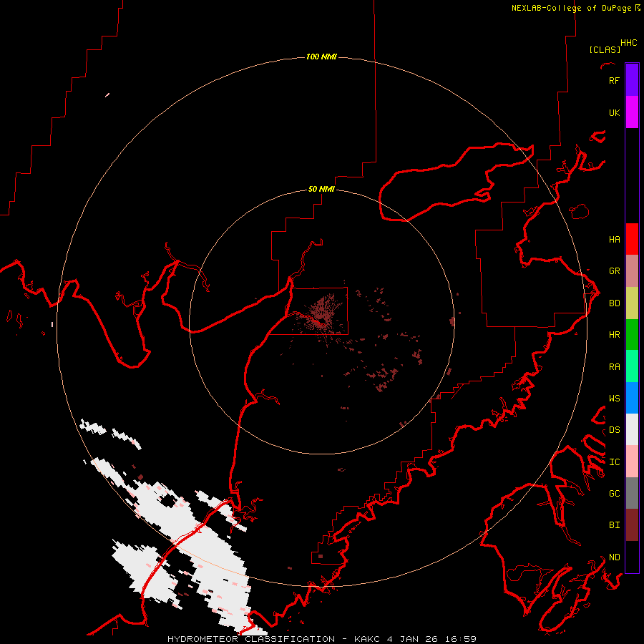This screenshot has width=644, height=644.
Task: Click the WS legend label
Action: tap(614, 399)
